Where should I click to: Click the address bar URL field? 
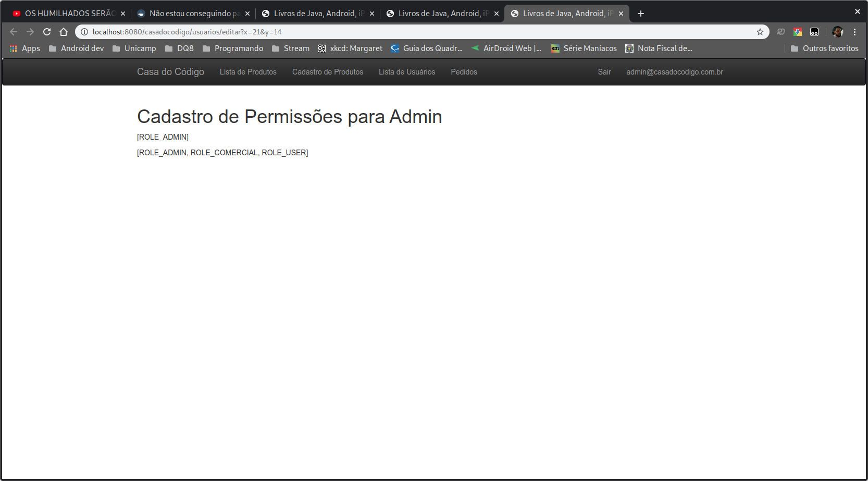tap(417, 32)
